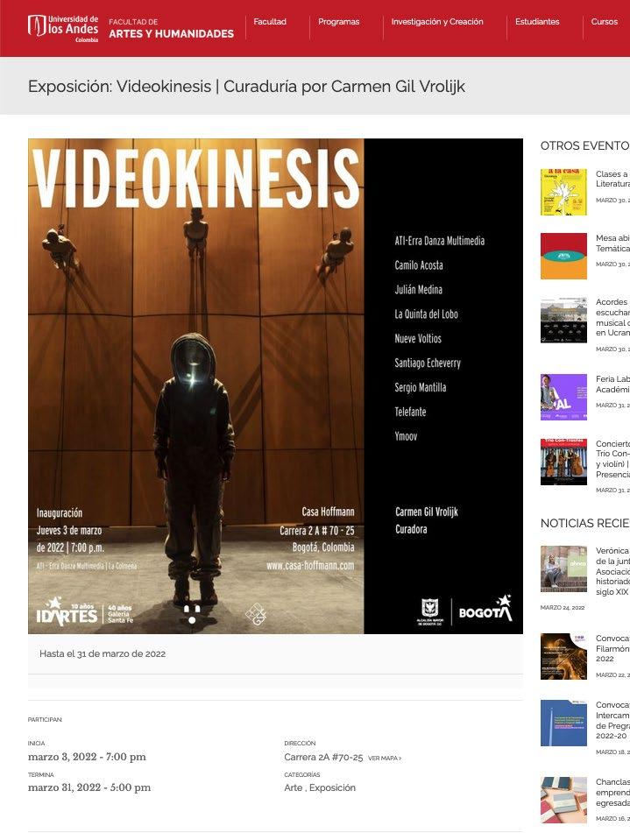Image resolution: width=630 pixels, height=840 pixels.
Task: Open the Cursos menu item
Action: [605, 22]
